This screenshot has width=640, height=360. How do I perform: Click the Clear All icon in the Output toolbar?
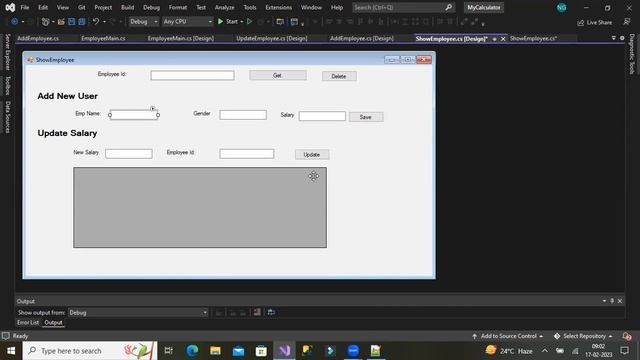coord(257,312)
